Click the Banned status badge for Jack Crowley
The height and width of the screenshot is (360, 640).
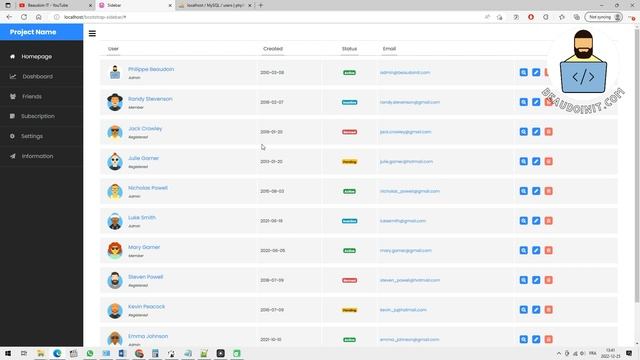pyautogui.click(x=349, y=132)
